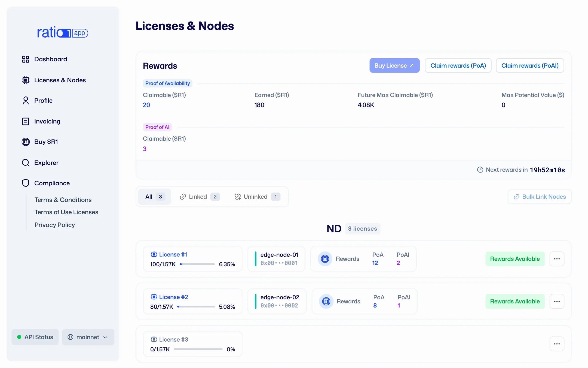The image size is (588, 368).
Task: Click the Buy License button
Action: click(x=394, y=65)
